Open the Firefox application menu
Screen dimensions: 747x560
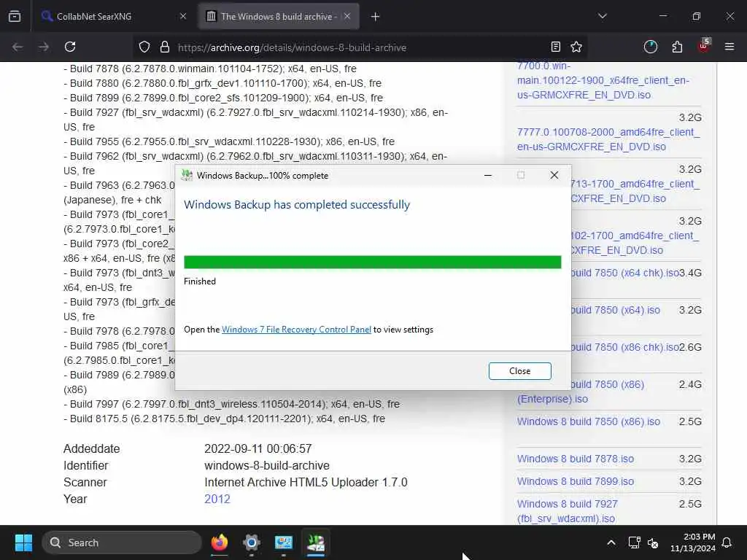click(729, 47)
